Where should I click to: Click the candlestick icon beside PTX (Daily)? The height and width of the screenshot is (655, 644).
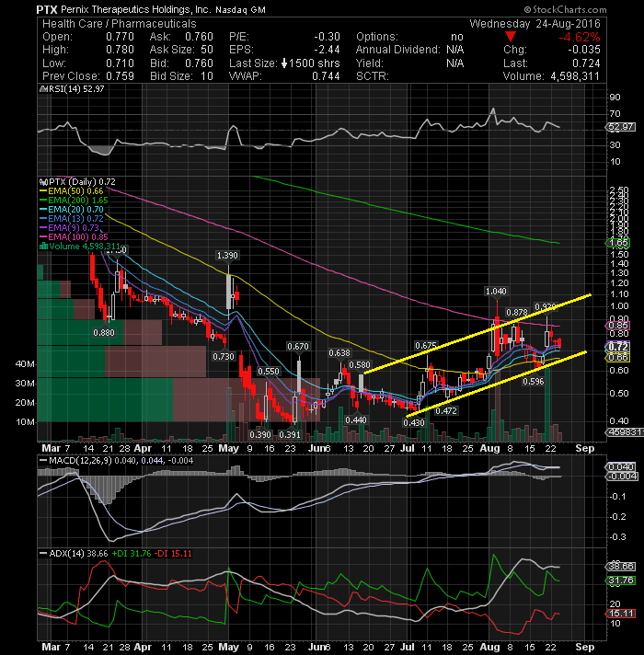coord(43,182)
